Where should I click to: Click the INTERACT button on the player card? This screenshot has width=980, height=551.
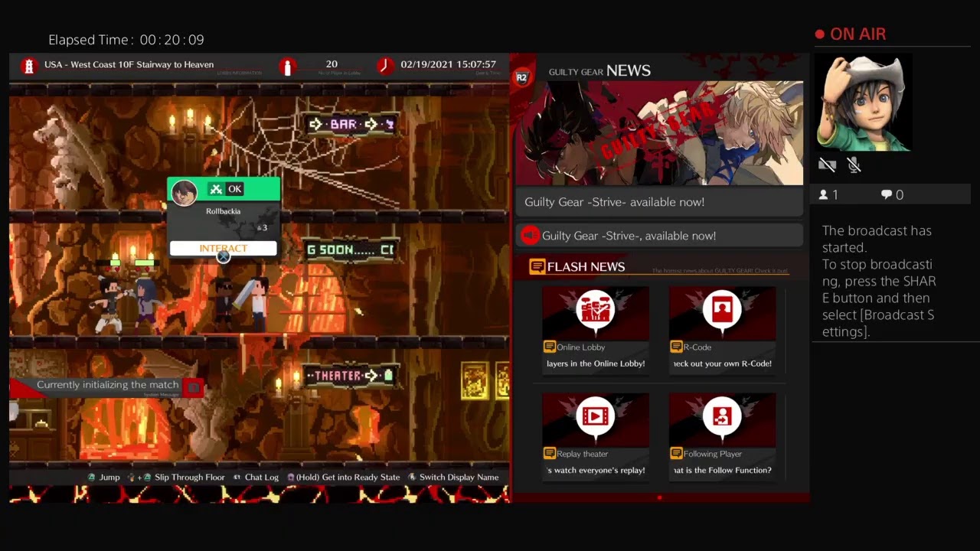pos(223,248)
